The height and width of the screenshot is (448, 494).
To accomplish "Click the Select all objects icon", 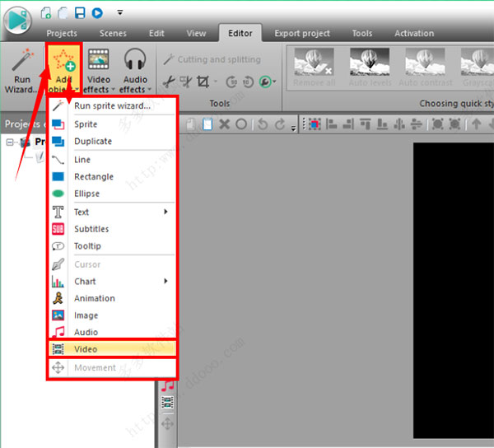I will click(x=315, y=124).
